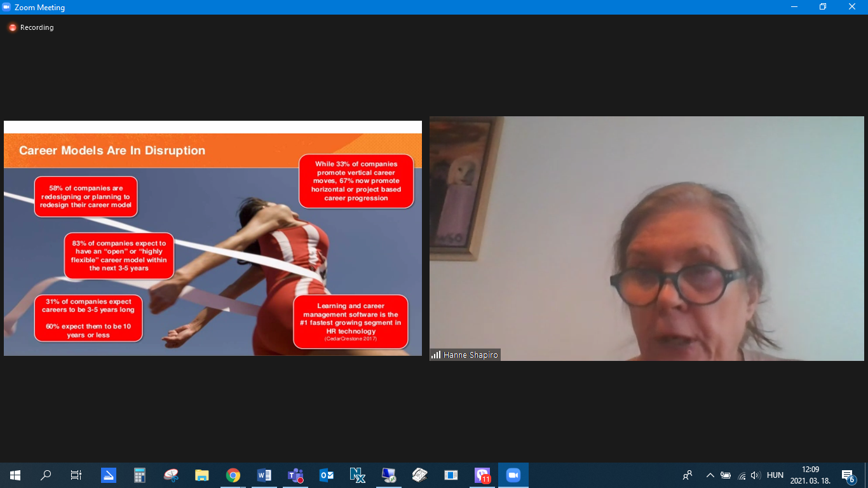Screen dimensions: 868x488
Task: Open the volume control in system tray
Action: pos(756,475)
